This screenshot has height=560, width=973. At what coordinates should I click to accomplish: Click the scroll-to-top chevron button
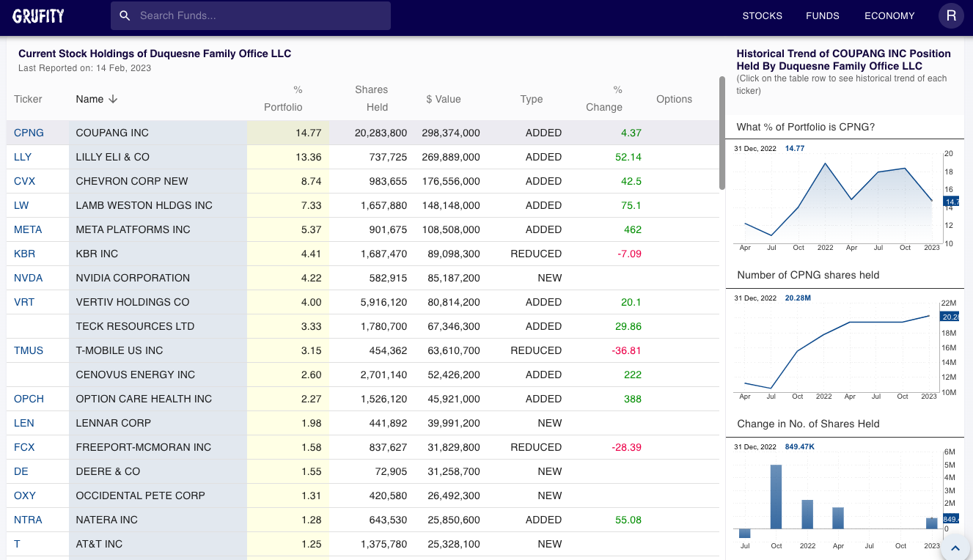(x=955, y=548)
